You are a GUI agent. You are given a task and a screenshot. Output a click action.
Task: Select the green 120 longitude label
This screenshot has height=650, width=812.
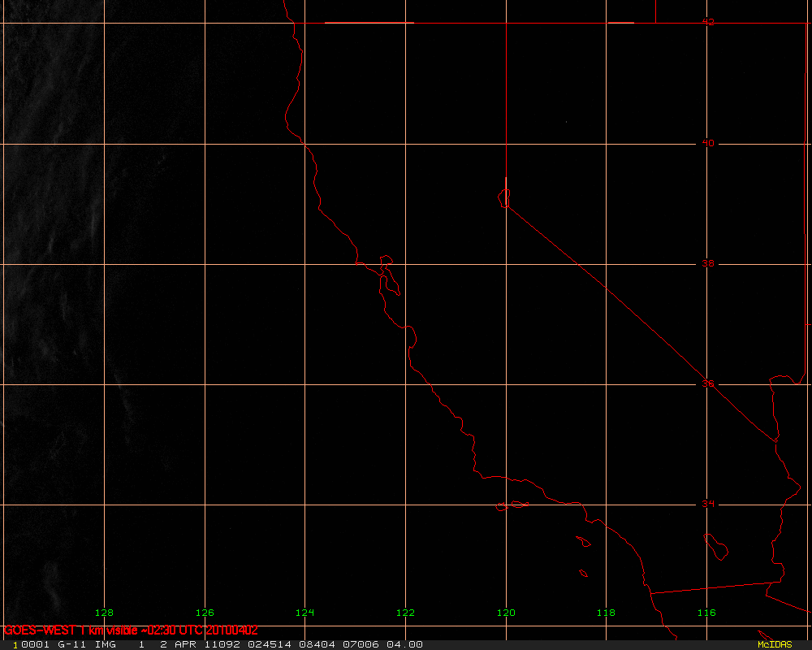pyautogui.click(x=506, y=613)
